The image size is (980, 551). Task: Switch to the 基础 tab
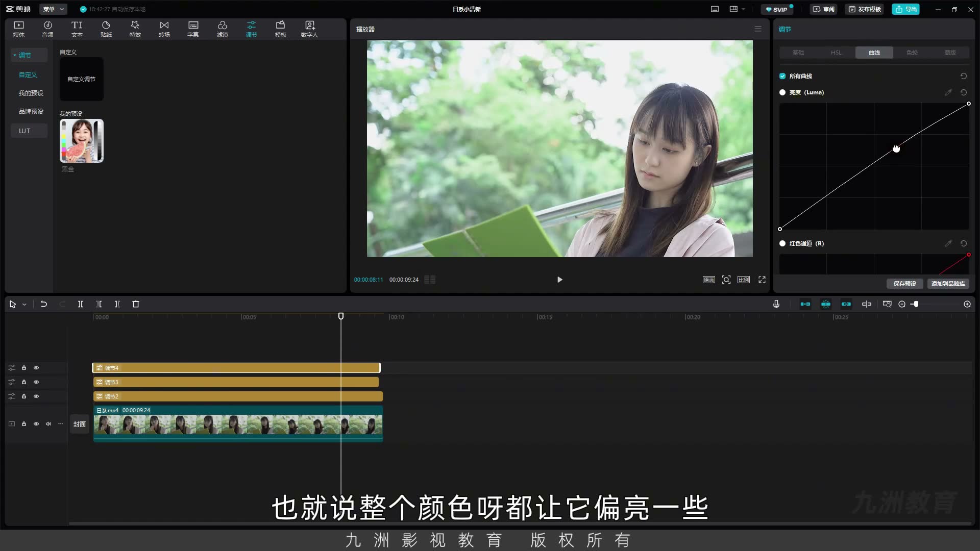[x=798, y=53]
